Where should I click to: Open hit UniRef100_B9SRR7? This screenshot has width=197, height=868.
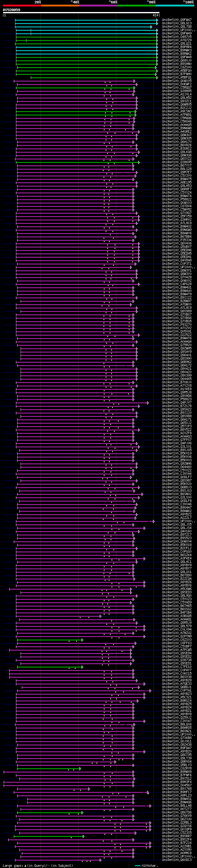pyautogui.click(x=177, y=836)
